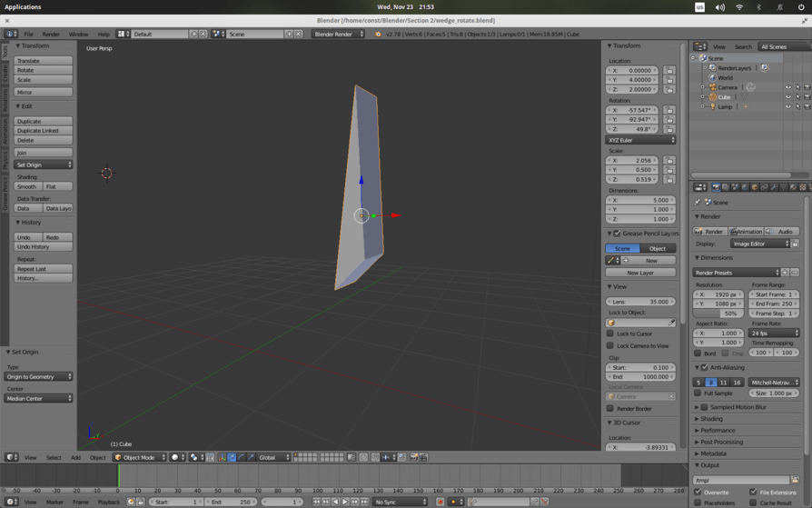Expand the Performance panel

pos(718,431)
